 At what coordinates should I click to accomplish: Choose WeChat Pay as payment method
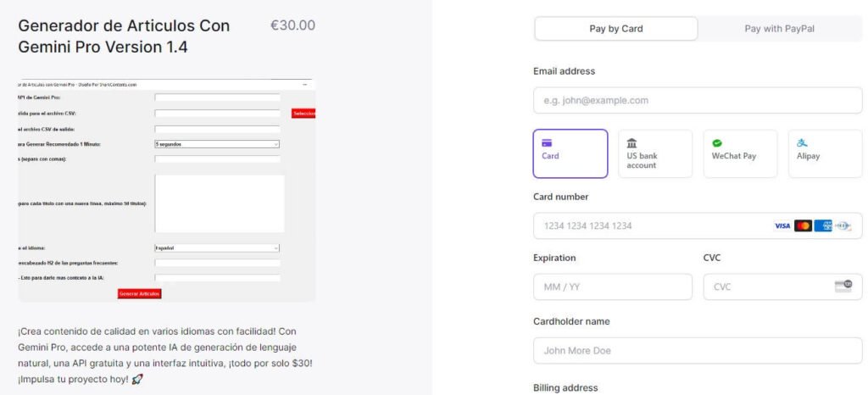tap(740, 153)
